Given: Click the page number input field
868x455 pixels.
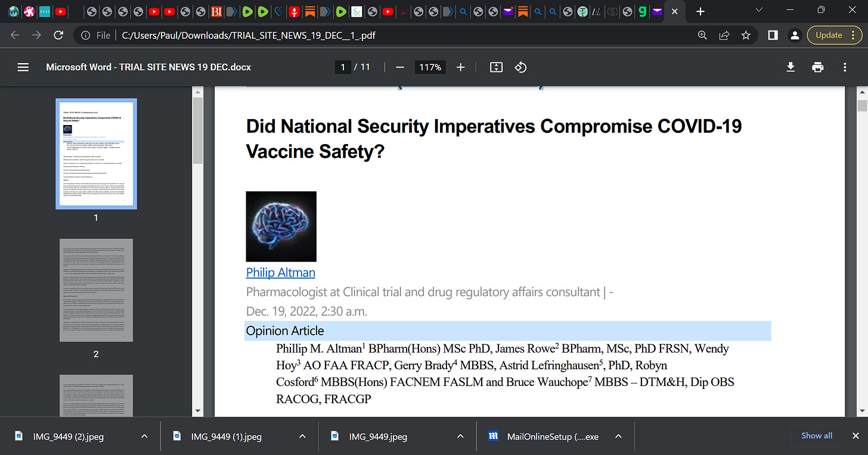Looking at the screenshot, I should [x=343, y=67].
